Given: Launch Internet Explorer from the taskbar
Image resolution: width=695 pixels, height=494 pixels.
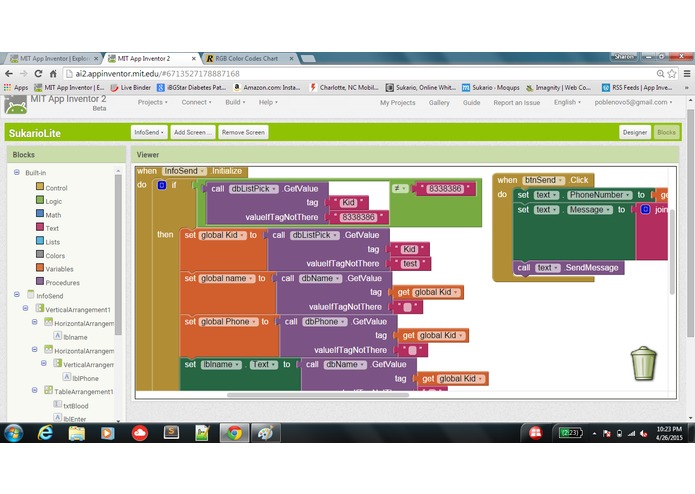Looking at the screenshot, I should [45, 433].
